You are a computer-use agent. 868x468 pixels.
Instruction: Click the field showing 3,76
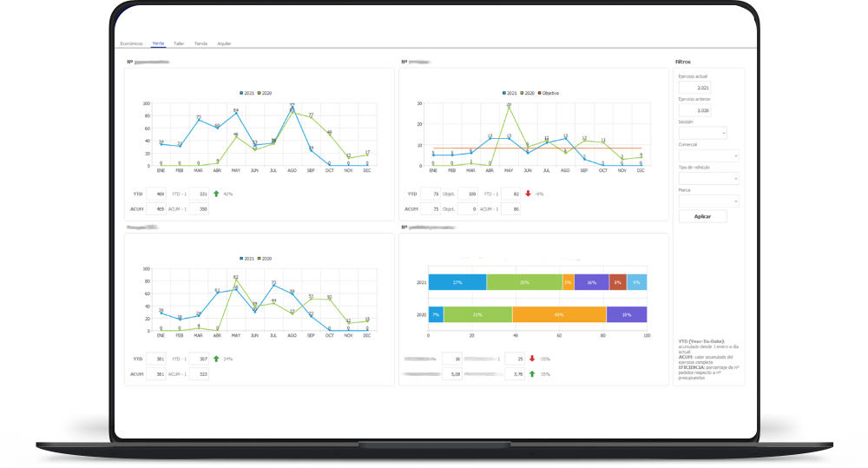point(515,374)
